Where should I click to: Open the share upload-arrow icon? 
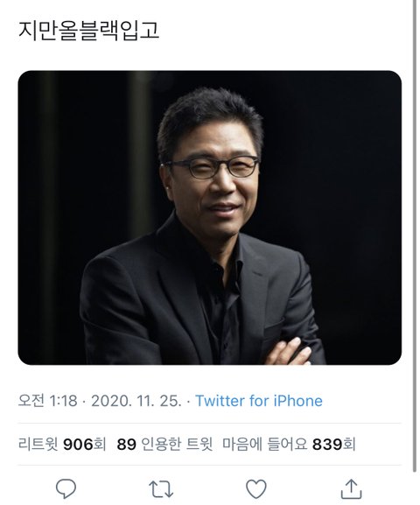pos(351,488)
